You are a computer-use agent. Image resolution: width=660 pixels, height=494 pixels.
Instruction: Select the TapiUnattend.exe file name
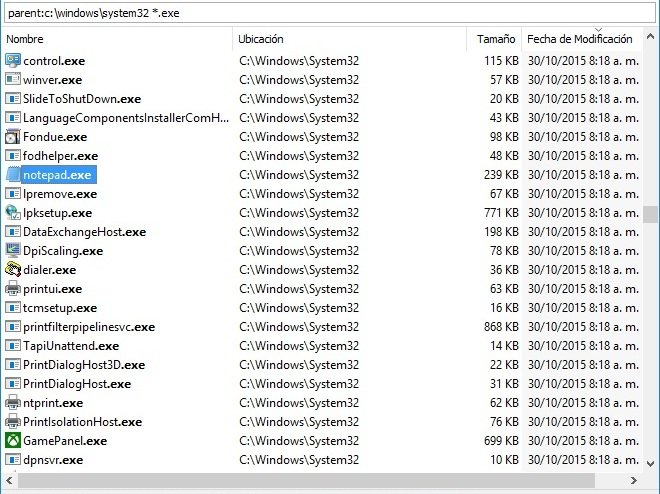click(x=71, y=346)
